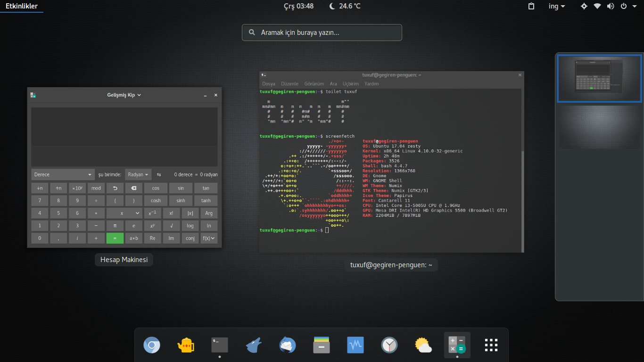Click the Wi-Fi icon in top bar

[597, 6]
